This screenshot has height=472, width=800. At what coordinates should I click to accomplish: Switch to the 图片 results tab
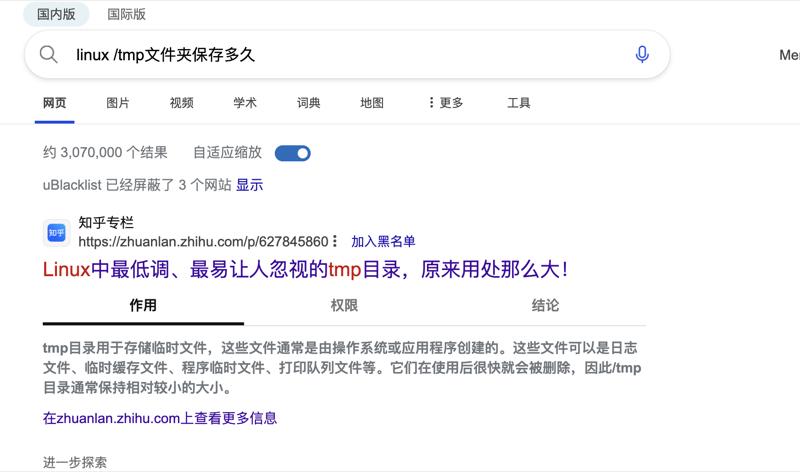tap(118, 103)
